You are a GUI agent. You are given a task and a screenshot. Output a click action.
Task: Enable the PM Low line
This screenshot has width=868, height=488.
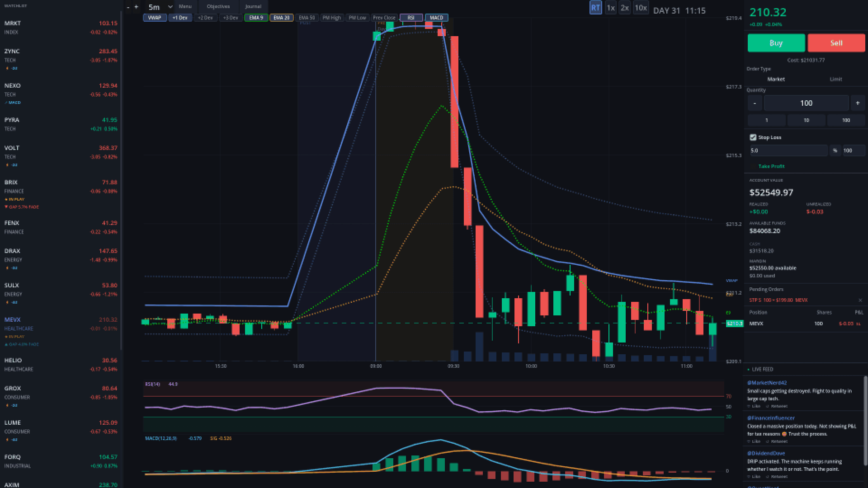(357, 18)
